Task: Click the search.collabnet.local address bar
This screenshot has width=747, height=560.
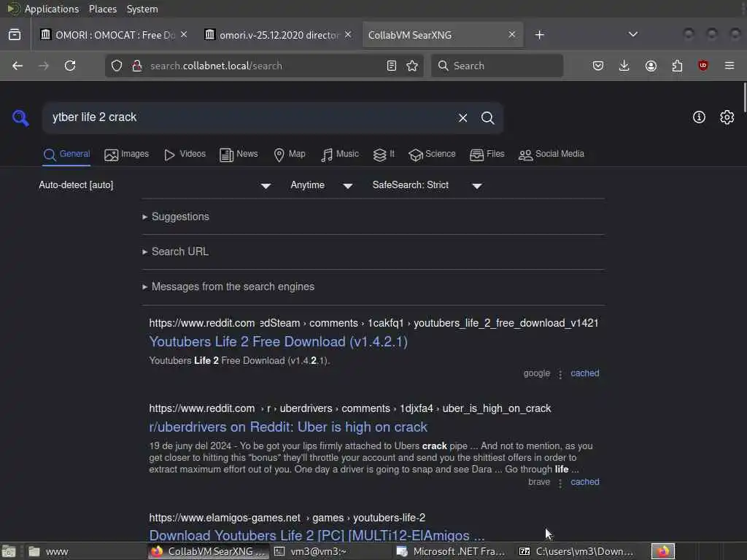Action: tap(263, 66)
